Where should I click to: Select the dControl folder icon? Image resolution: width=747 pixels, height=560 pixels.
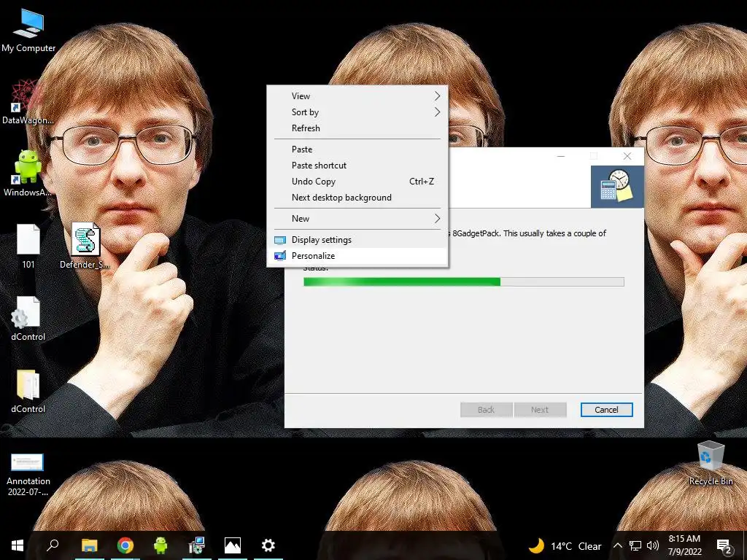[x=28, y=391]
